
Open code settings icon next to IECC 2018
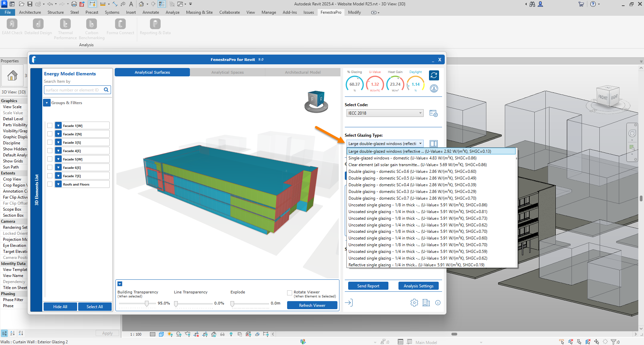click(433, 114)
